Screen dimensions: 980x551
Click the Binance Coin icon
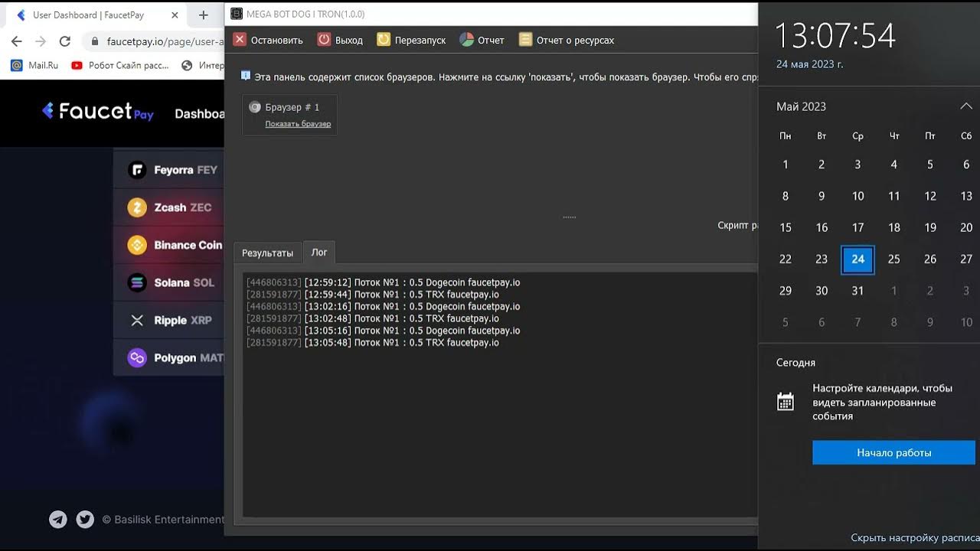point(137,245)
